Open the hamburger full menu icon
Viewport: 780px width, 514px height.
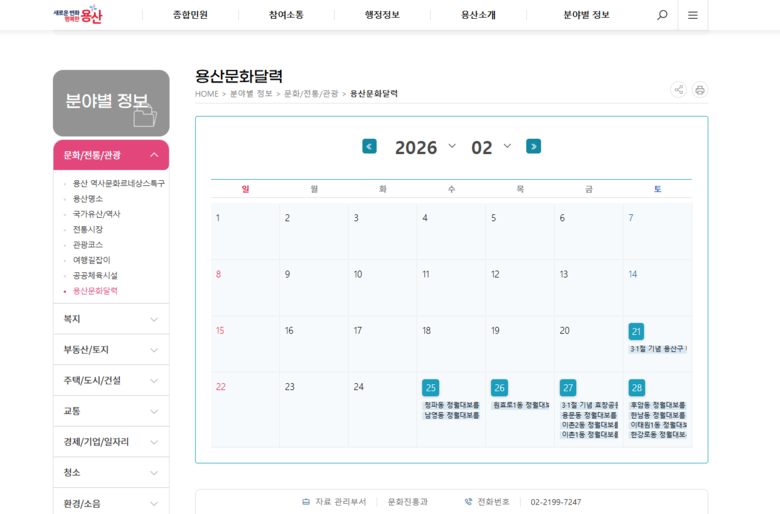pyautogui.click(x=693, y=15)
